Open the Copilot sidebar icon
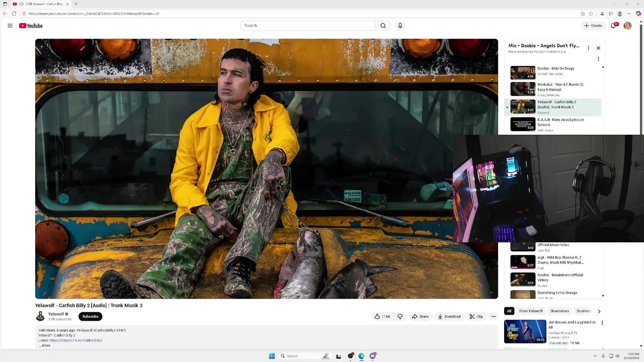The height and width of the screenshot is (362, 644). tap(638, 14)
